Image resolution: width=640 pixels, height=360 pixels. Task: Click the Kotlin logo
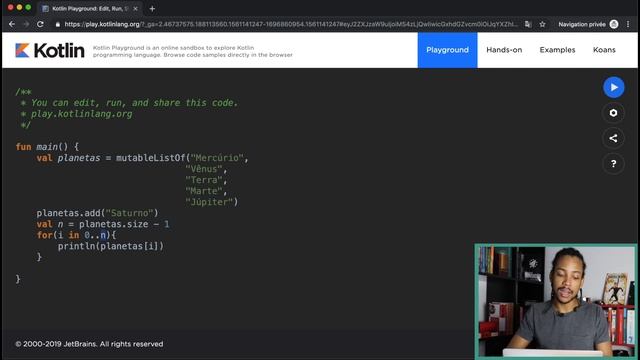coord(50,50)
